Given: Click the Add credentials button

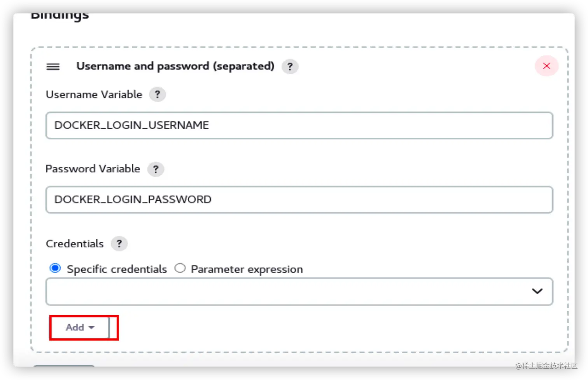Looking at the screenshot, I should tap(75, 327).
